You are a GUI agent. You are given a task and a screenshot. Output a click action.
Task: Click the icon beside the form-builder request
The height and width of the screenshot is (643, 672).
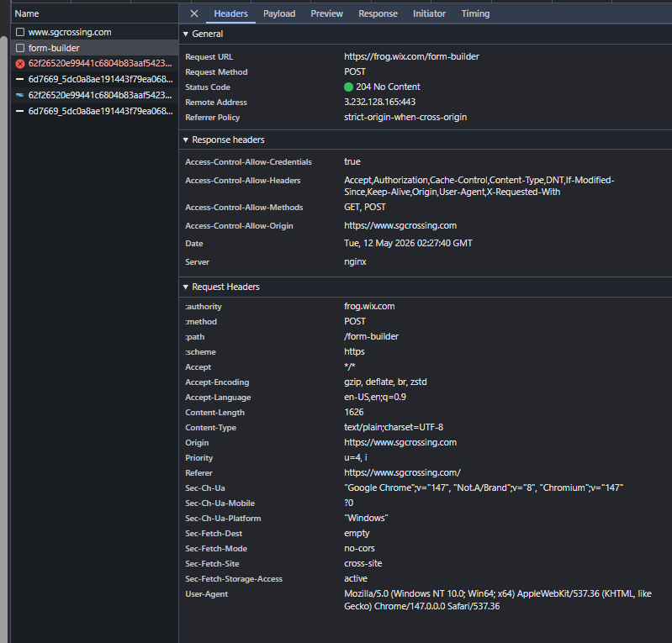19,48
